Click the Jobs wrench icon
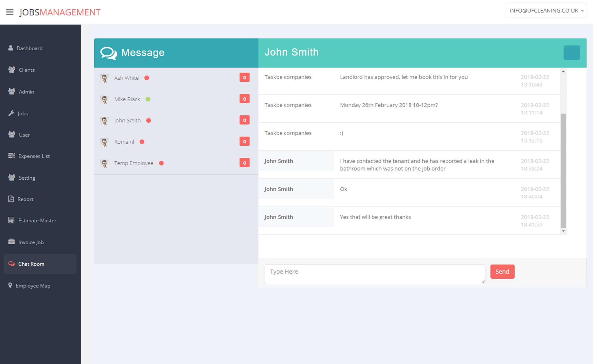The width and height of the screenshot is (594, 364). tap(11, 113)
